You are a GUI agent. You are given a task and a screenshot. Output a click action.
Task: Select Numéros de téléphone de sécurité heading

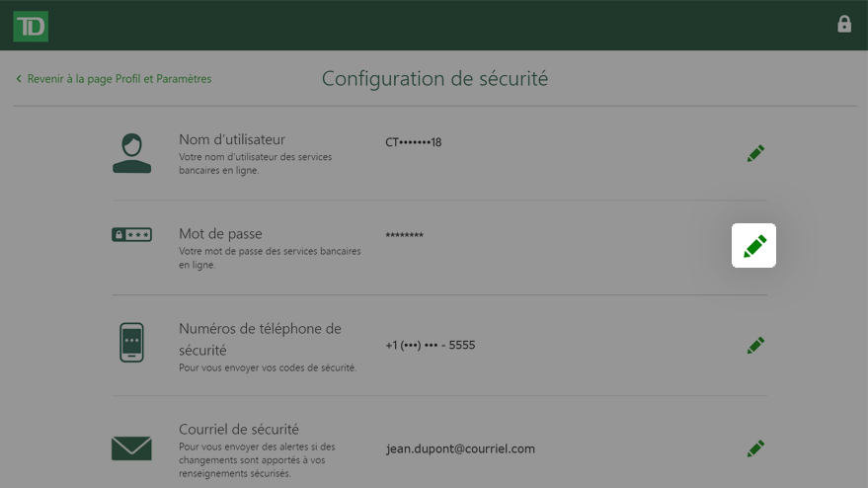coord(260,339)
